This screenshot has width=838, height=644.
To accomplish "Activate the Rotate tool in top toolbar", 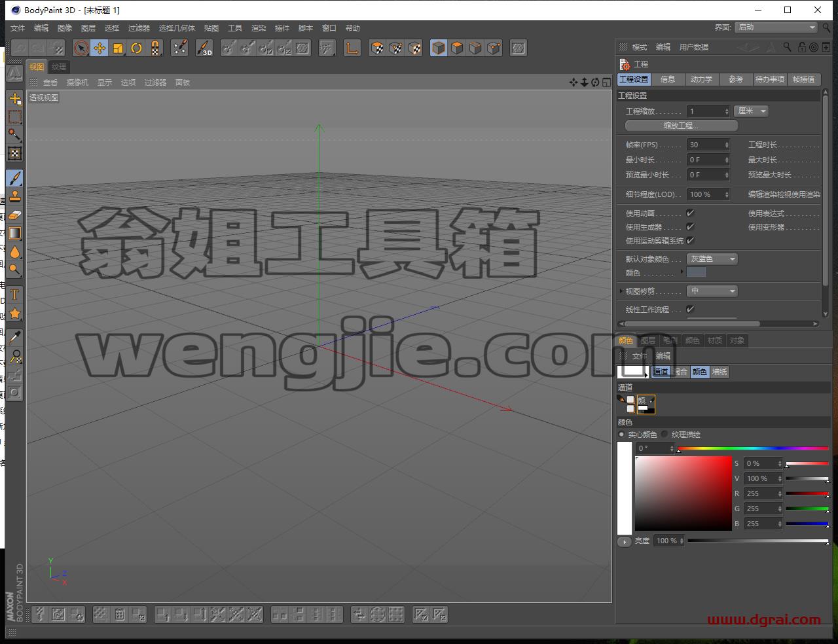I will click(136, 48).
